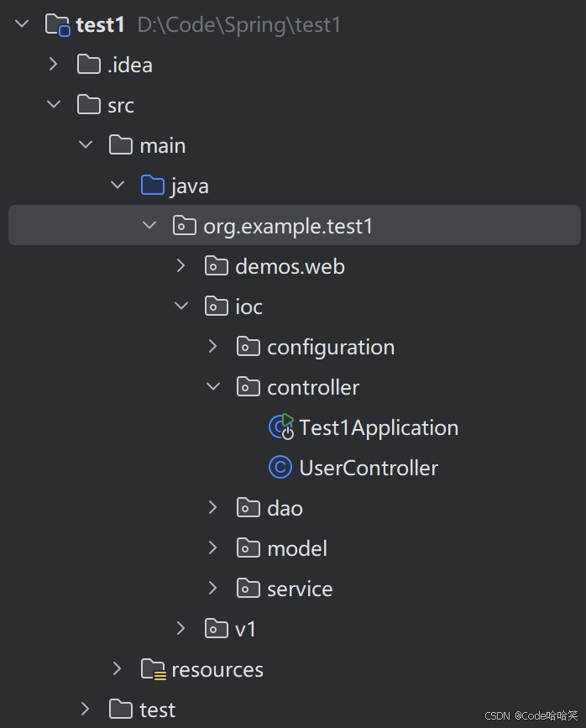Click the resources folder icon
The height and width of the screenshot is (728, 586).
click(x=153, y=669)
